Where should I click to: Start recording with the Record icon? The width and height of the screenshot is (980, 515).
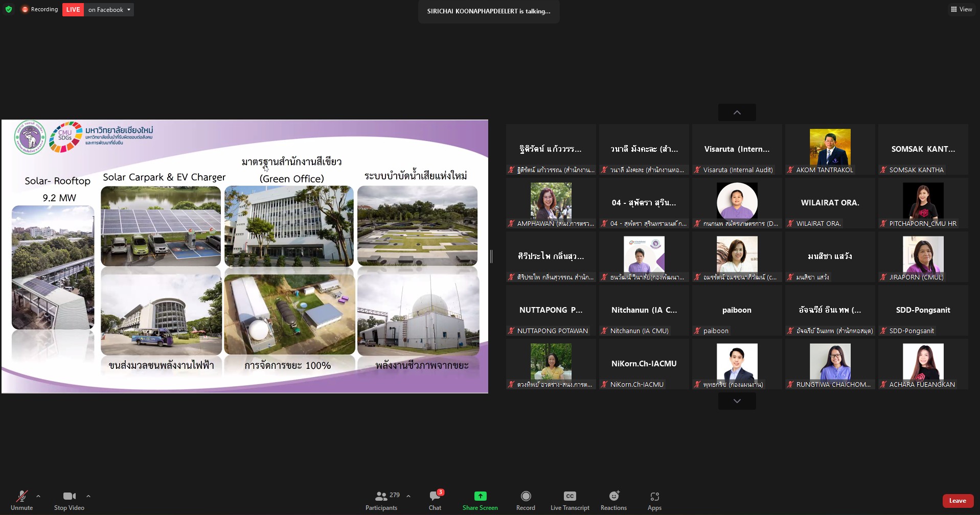(526, 496)
